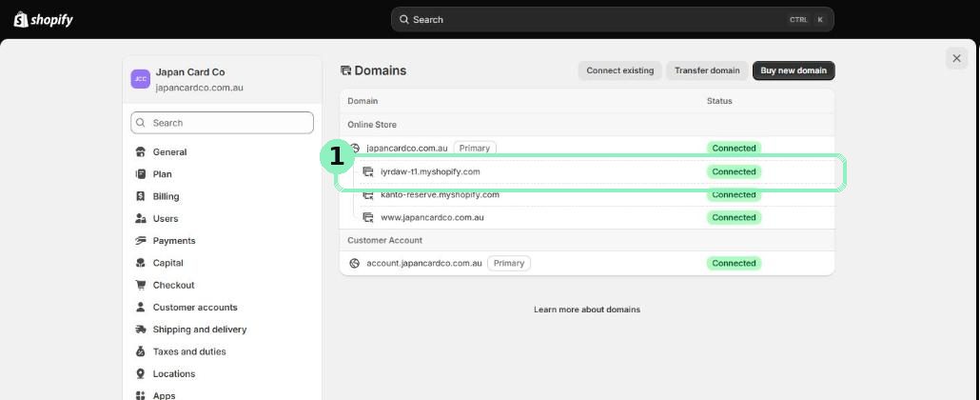Open the iyrdaw-t1.myshopify.com domain
The width and height of the screenshot is (980, 400).
(x=430, y=171)
